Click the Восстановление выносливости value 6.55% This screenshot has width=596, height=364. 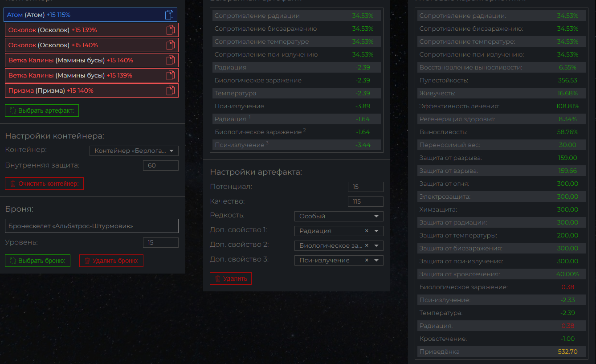tap(567, 68)
